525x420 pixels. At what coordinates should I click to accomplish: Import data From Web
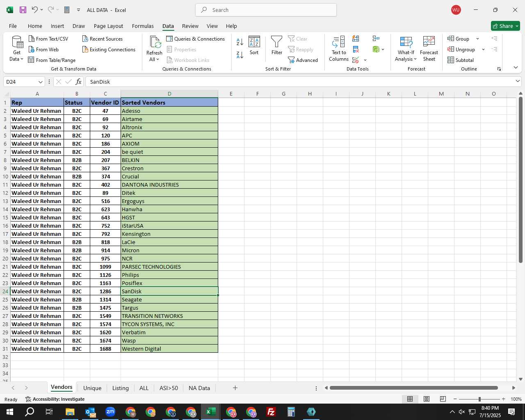(x=43, y=49)
